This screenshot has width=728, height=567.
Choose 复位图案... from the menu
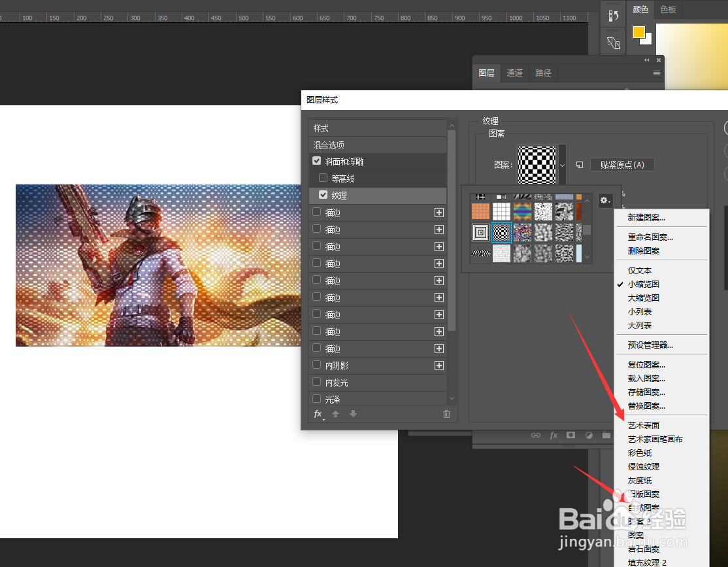(x=646, y=365)
